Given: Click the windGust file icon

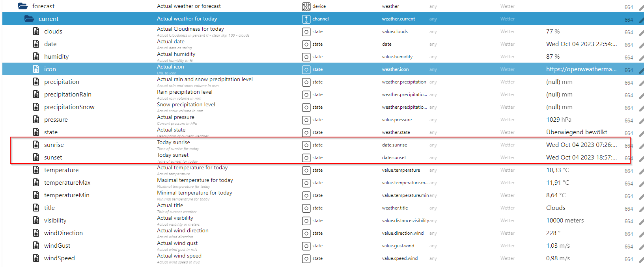Looking at the screenshot, I should [x=36, y=245].
